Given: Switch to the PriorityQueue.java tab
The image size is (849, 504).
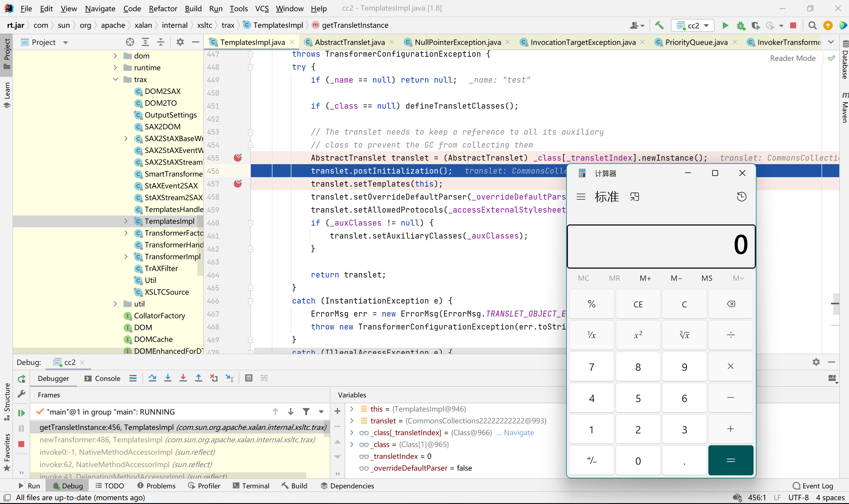Looking at the screenshot, I should point(696,42).
